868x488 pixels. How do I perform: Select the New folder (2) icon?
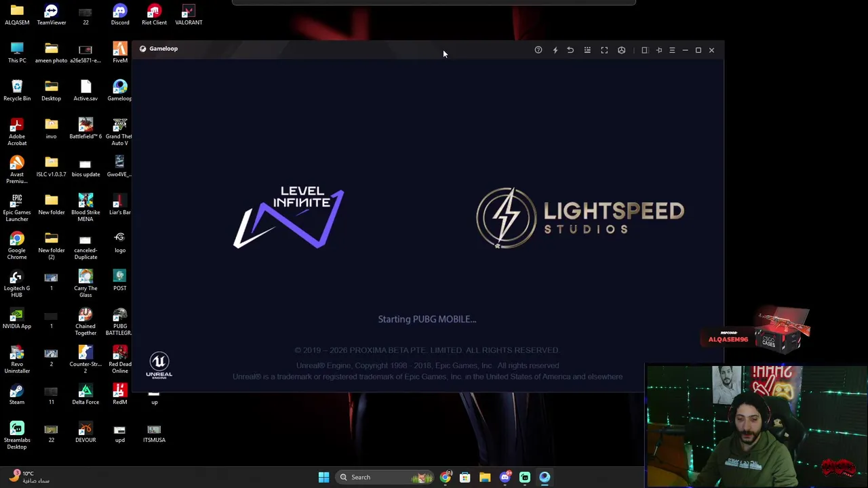pos(52,246)
